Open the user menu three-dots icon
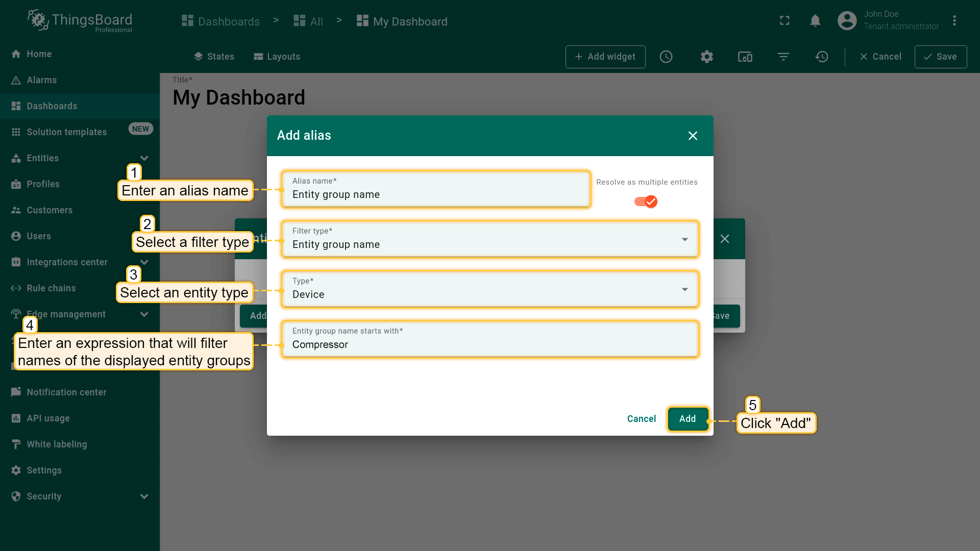980x551 pixels. click(x=954, y=21)
